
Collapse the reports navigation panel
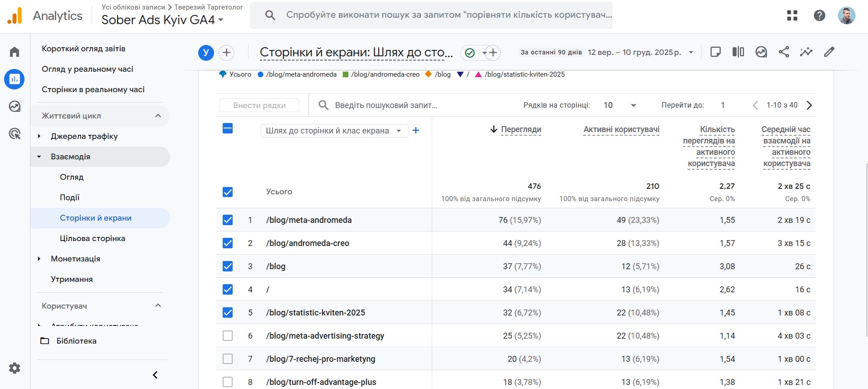tap(155, 375)
